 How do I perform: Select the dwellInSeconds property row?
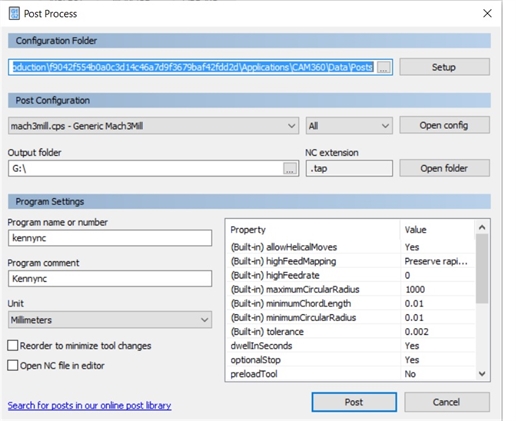tap(351, 346)
